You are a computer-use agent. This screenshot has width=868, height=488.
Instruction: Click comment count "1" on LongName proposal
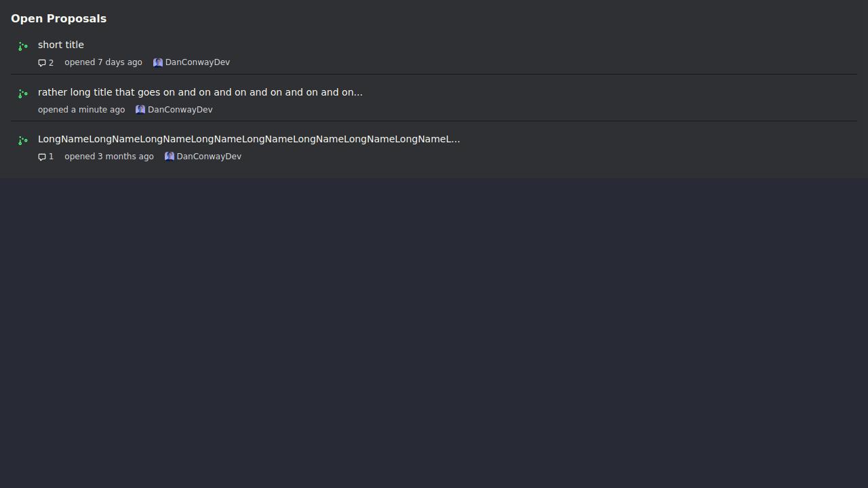point(51,157)
